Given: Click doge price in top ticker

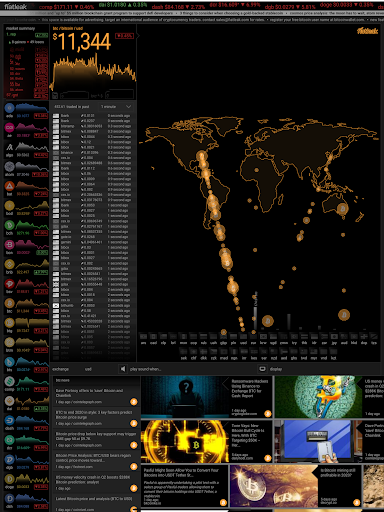Looking at the screenshot, I should (x=346, y=5).
